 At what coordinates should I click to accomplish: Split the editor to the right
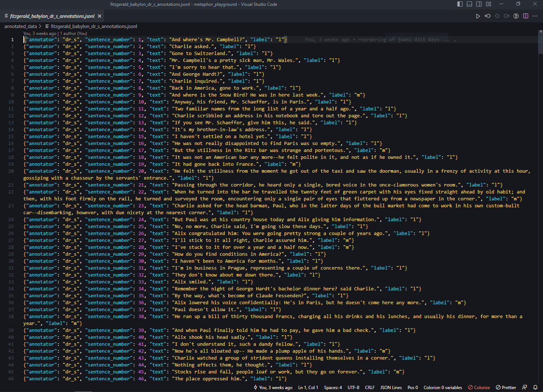click(526, 16)
